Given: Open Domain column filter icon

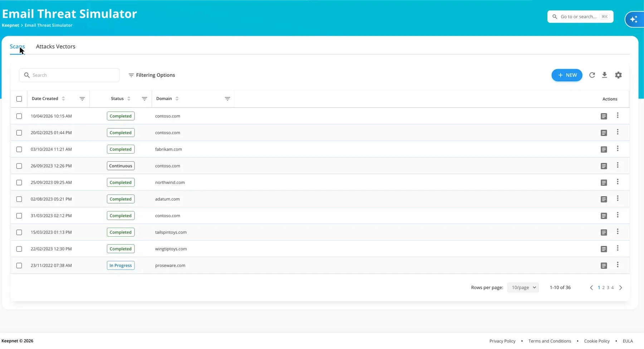Looking at the screenshot, I should [x=227, y=99].
